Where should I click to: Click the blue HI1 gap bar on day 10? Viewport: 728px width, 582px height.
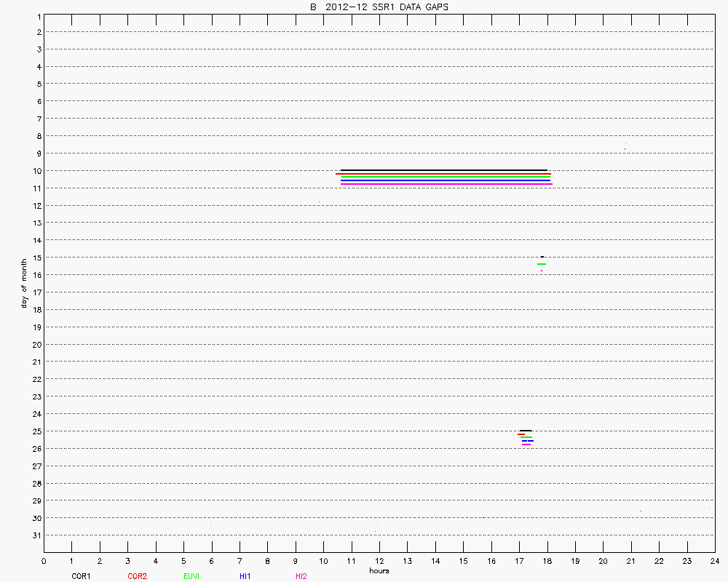point(446,180)
